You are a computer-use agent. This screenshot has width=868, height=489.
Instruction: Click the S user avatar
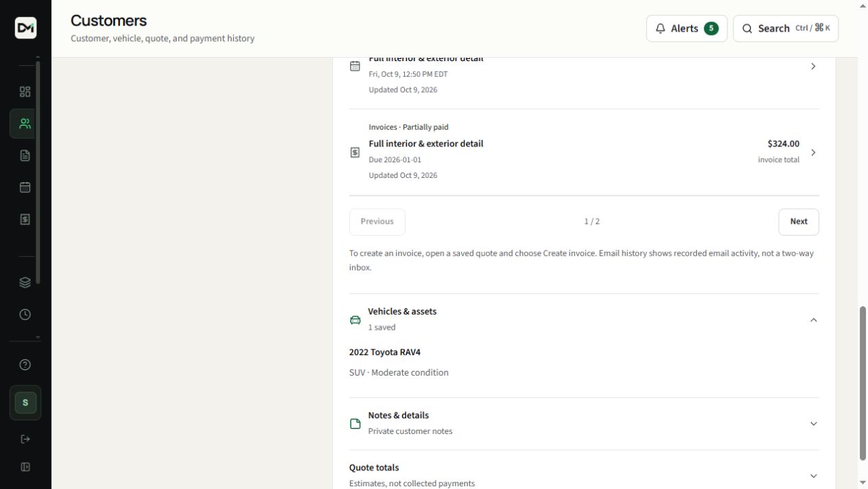25,402
